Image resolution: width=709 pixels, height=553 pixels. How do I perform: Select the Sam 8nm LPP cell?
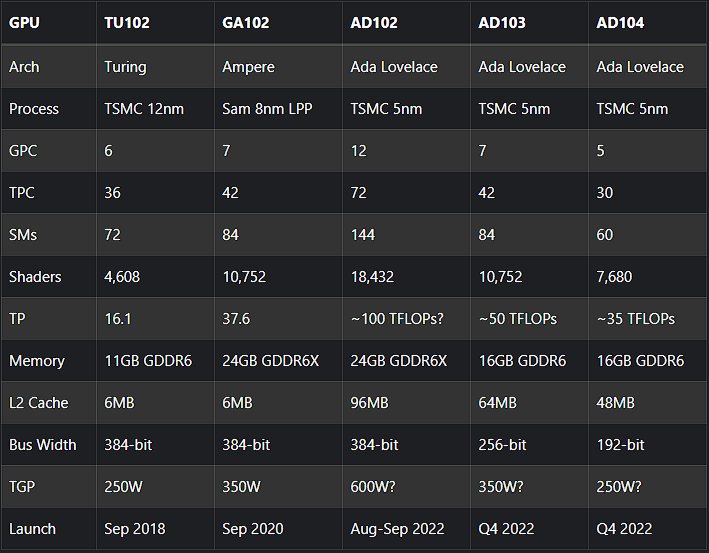point(267,109)
